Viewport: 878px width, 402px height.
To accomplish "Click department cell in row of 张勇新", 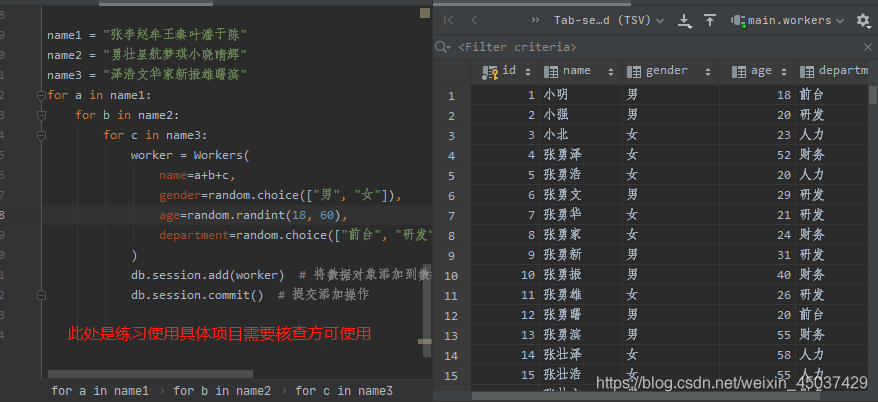I will (832, 255).
